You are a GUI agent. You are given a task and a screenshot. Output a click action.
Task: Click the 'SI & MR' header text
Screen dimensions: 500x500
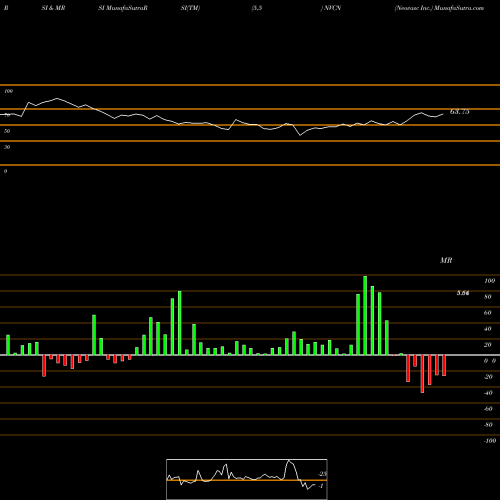coord(53,8)
